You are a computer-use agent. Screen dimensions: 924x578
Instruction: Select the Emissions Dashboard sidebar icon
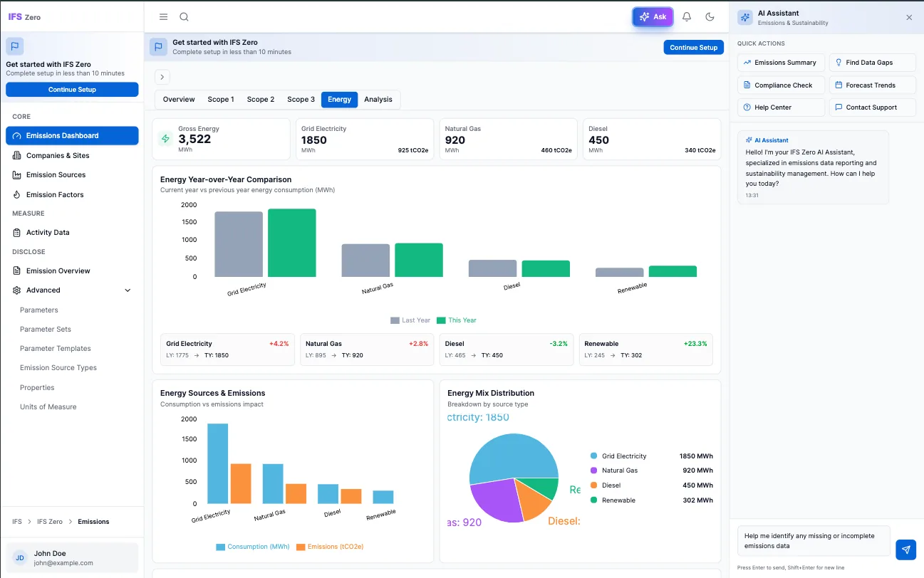pos(16,135)
